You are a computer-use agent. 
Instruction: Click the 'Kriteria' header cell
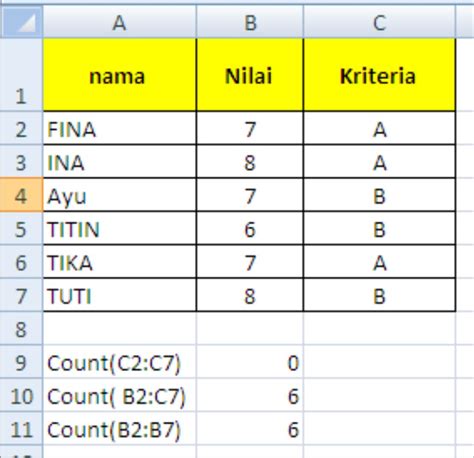[379, 75]
